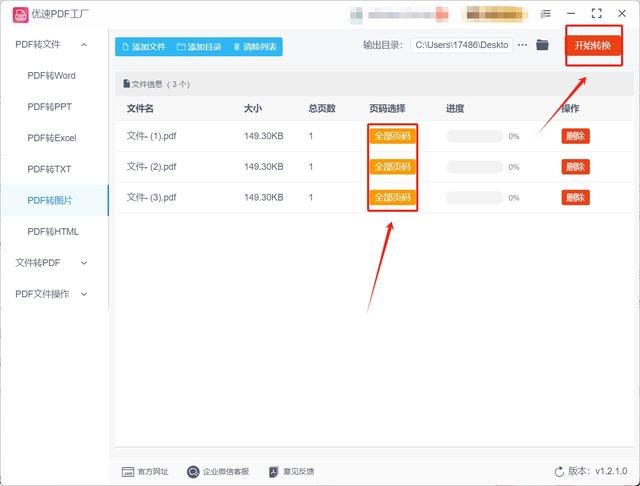The height and width of the screenshot is (486, 640).
Task: Click 全部页码 for 文件- (1).pdf
Action: coord(392,136)
